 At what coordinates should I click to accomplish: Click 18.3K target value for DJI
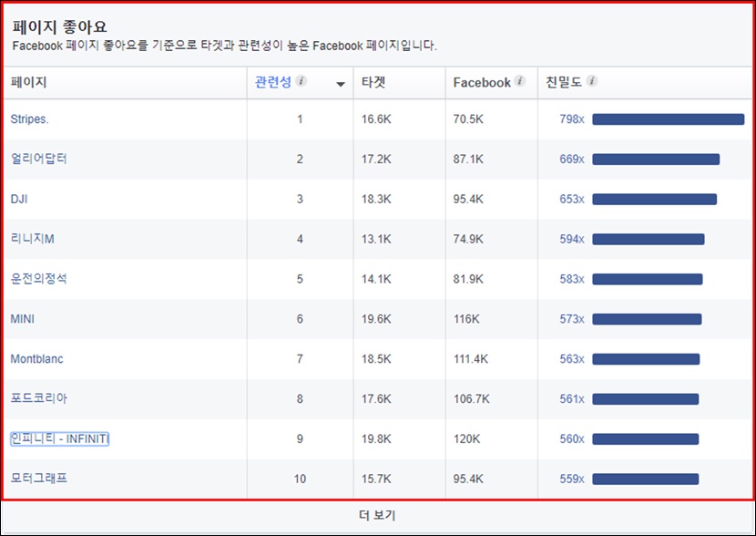point(376,200)
